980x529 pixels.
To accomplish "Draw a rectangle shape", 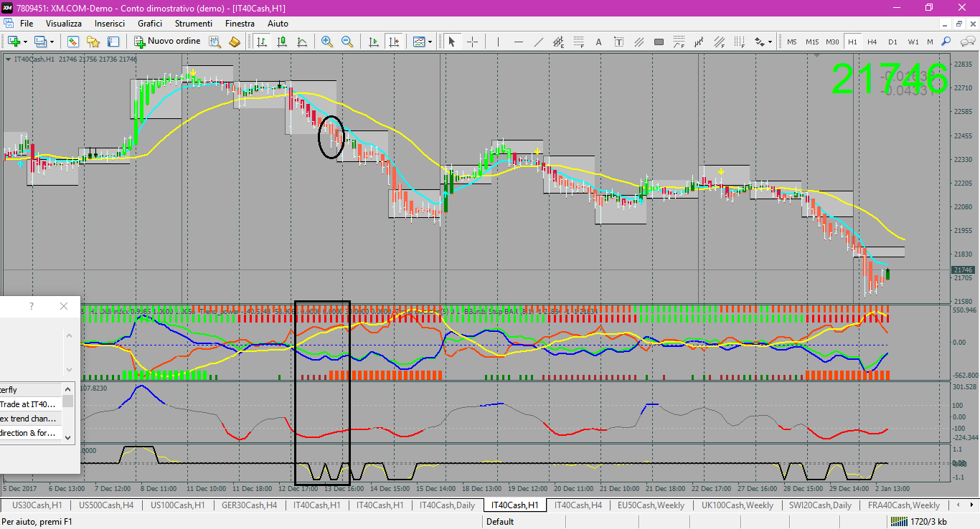I will coord(659,42).
